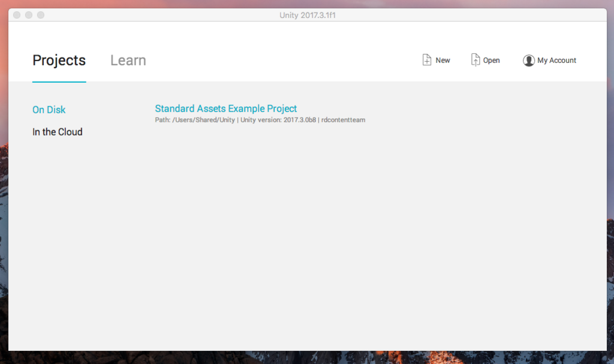Switch to the Projects tab
Viewport: 614px width, 364px height.
tap(59, 61)
